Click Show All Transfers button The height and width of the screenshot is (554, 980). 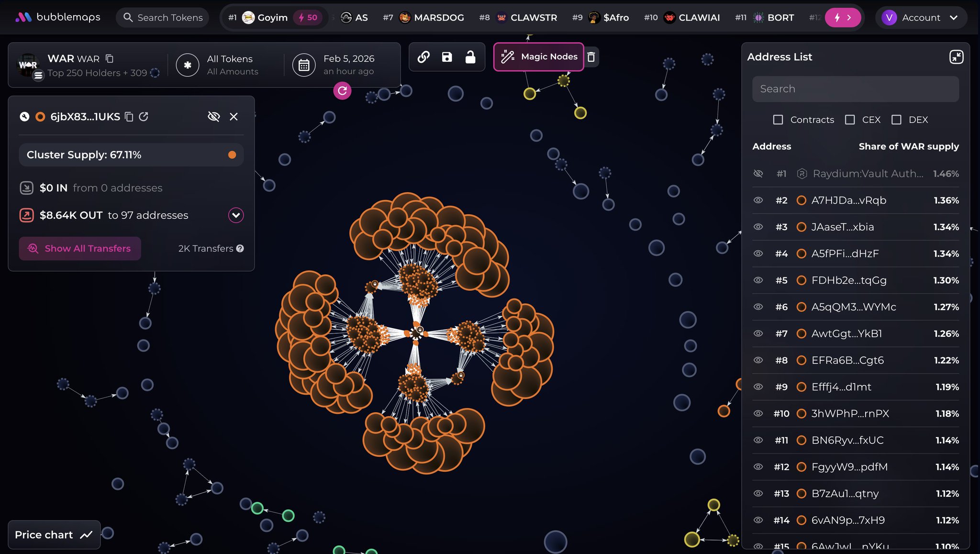tap(80, 249)
